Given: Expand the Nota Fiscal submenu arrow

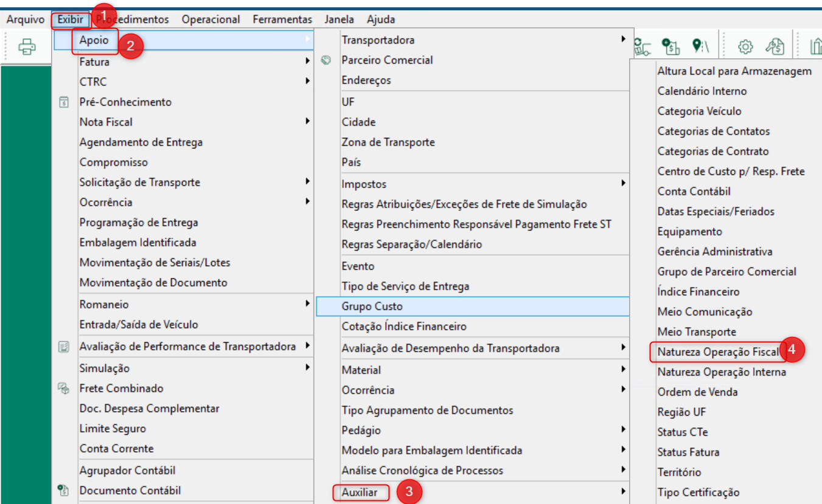Looking at the screenshot, I should pos(308,121).
